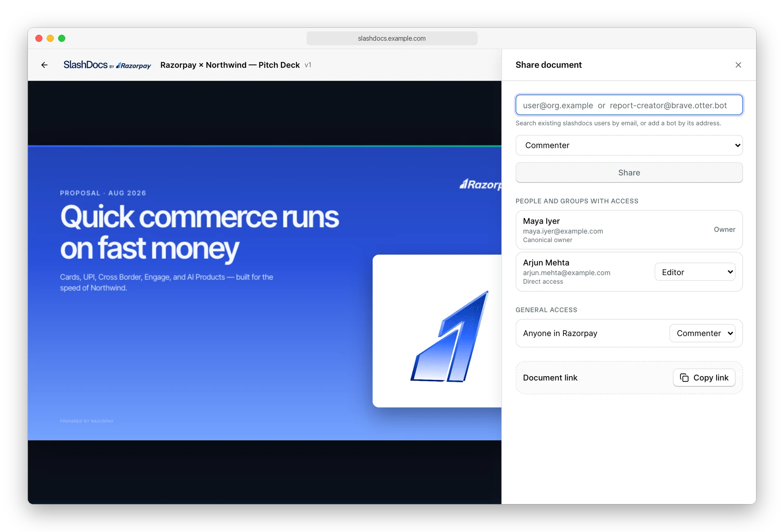Click the Share document panel title
Image resolution: width=784 pixels, height=532 pixels.
tap(548, 65)
